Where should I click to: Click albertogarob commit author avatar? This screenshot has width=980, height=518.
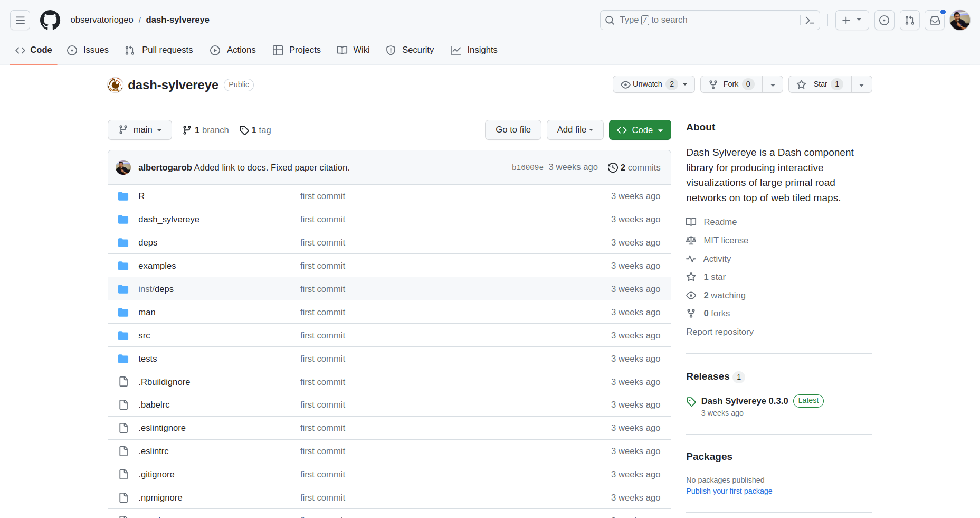(x=123, y=167)
